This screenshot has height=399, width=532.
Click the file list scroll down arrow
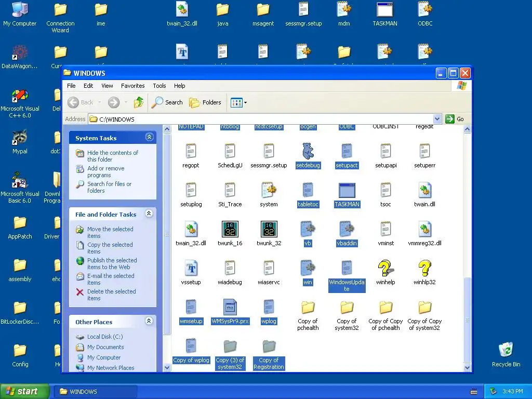point(467,367)
